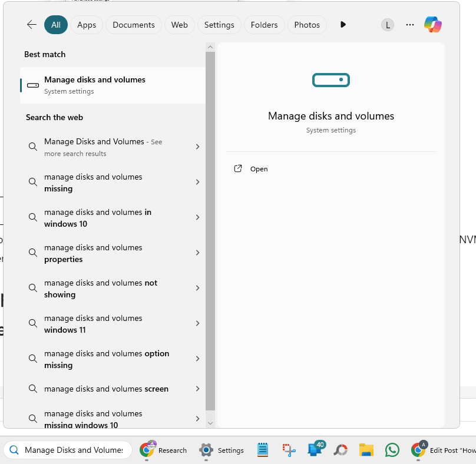This screenshot has width=476, height=464.
Task: Show more filters with the play arrow
Action: click(x=343, y=25)
